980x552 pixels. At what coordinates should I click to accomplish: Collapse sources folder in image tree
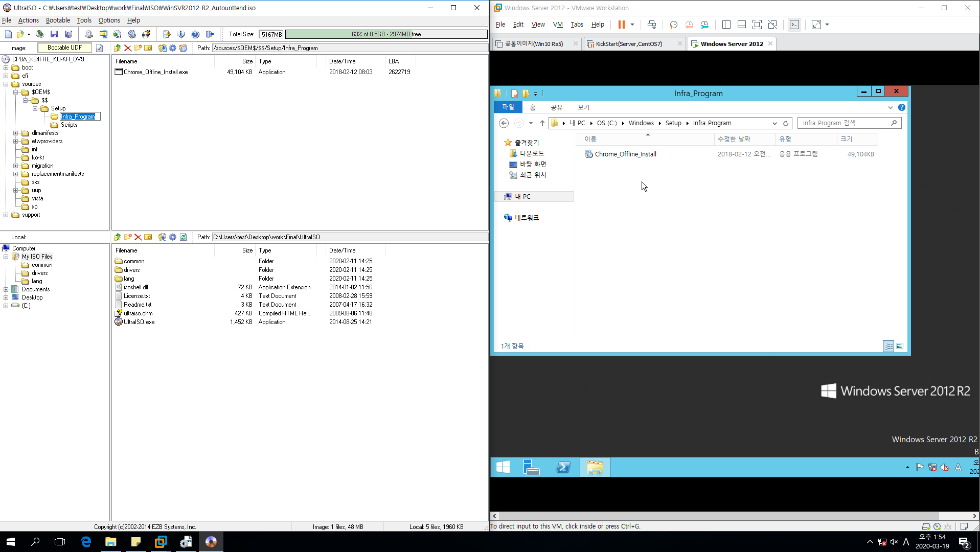(x=6, y=84)
